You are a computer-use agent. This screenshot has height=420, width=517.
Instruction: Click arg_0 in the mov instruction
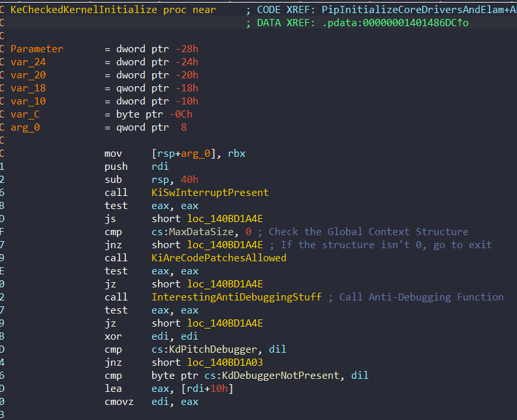(x=196, y=153)
